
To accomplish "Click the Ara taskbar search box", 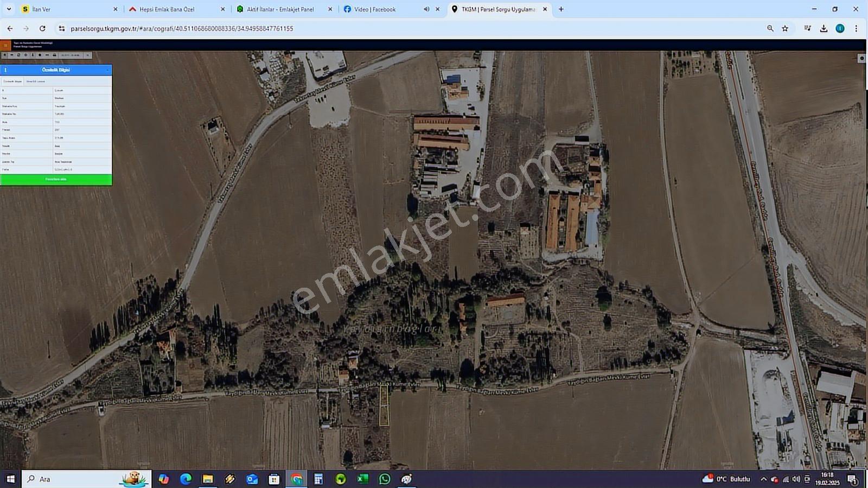I will pyautogui.click(x=86, y=479).
